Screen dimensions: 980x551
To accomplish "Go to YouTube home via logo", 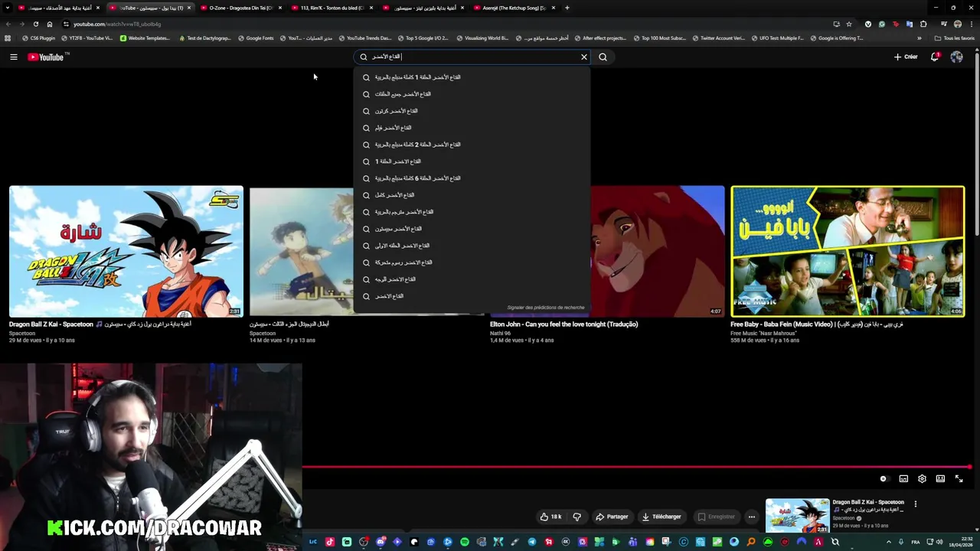I will click(x=46, y=57).
